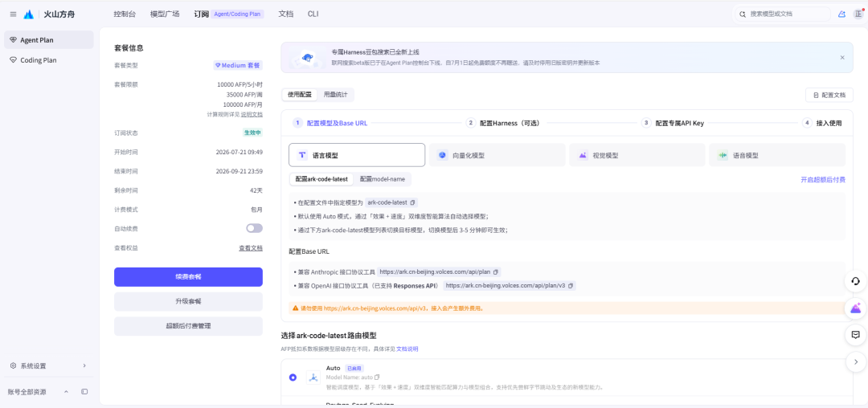This screenshot has height=408, width=868.
Task: Click the 视觉模型 mountain icon
Action: pos(583,155)
